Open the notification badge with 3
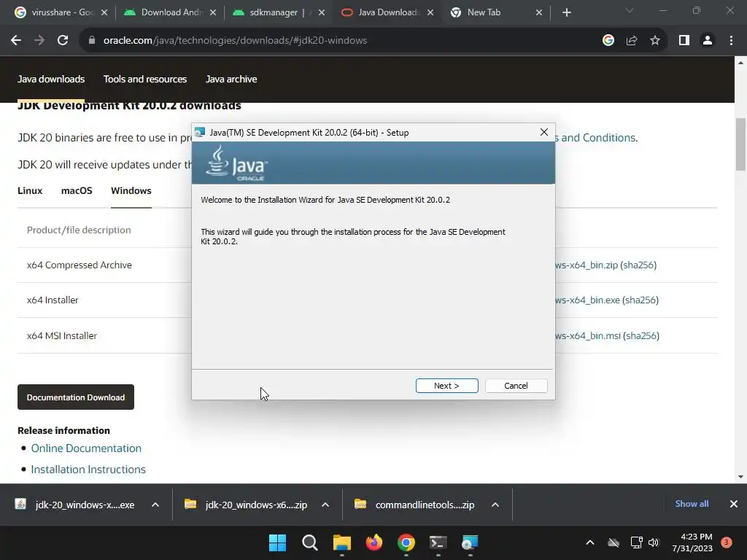Image resolution: width=747 pixels, height=560 pixels. point(727,542)
